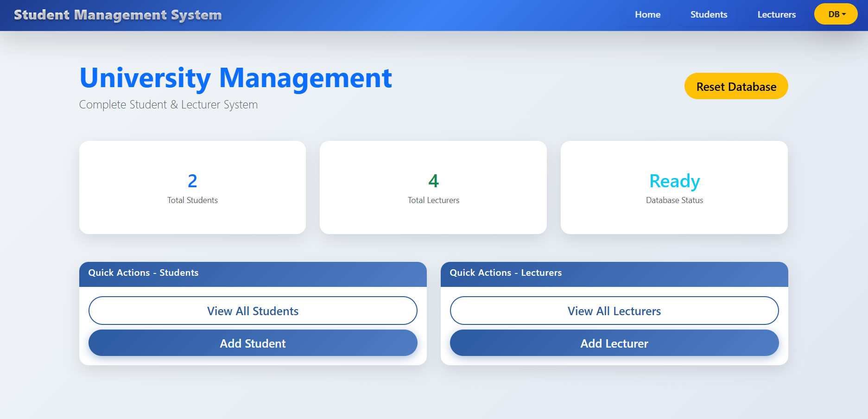Click the Quick Actions - Lecturers header

505,273
